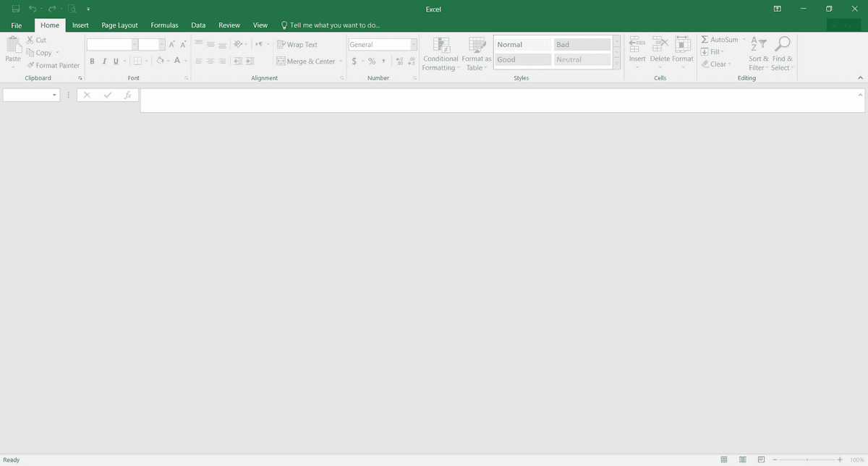This screenshot has width=868, height=466.
Task: Click the Orientation angled text icon
Action: [239, 45]
